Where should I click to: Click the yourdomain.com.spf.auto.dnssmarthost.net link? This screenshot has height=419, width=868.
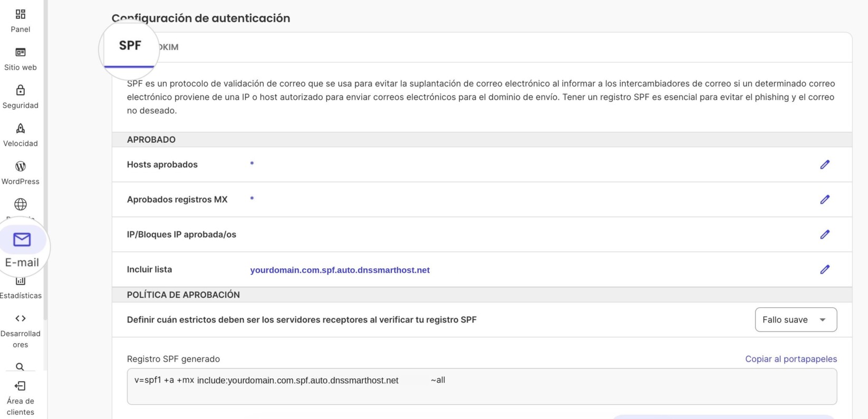click(340, 270)
